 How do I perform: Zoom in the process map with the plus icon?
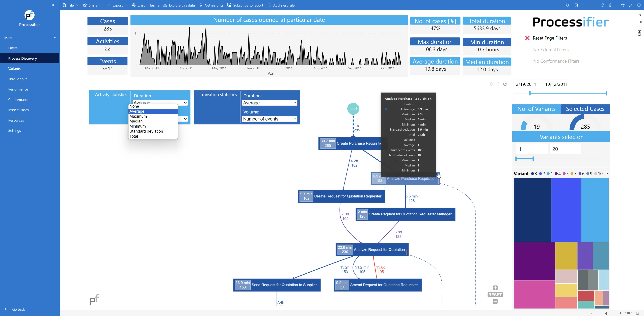click(495, 288)
